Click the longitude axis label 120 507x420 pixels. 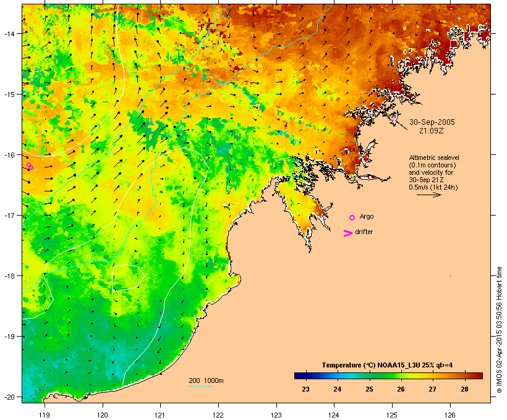[103, 415]
